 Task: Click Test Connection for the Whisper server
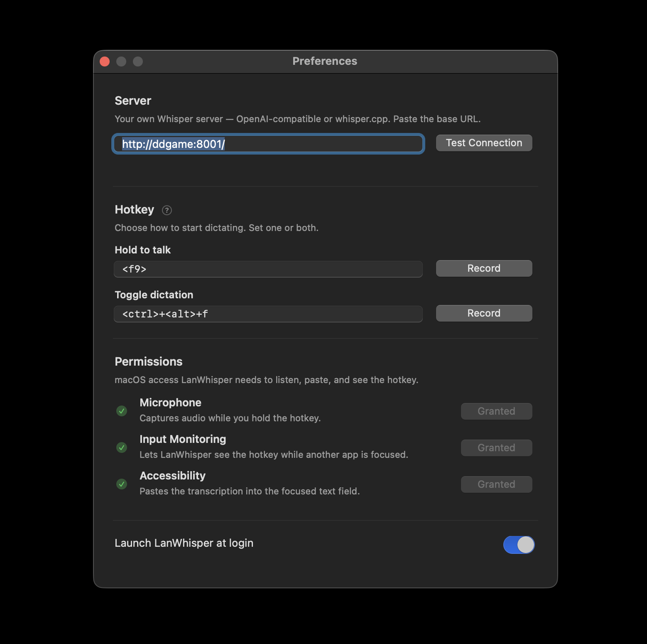pyautogui.click(x=483, y=143)
